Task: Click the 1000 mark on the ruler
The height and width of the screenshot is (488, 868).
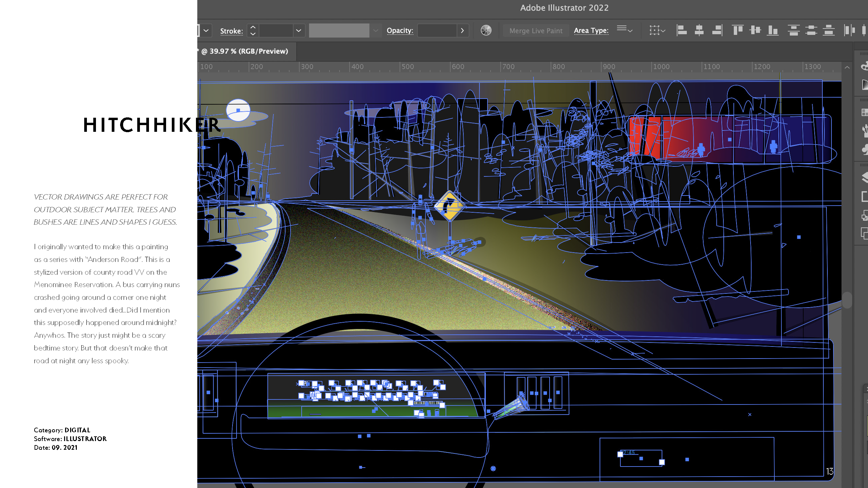Action: point(661,67)
